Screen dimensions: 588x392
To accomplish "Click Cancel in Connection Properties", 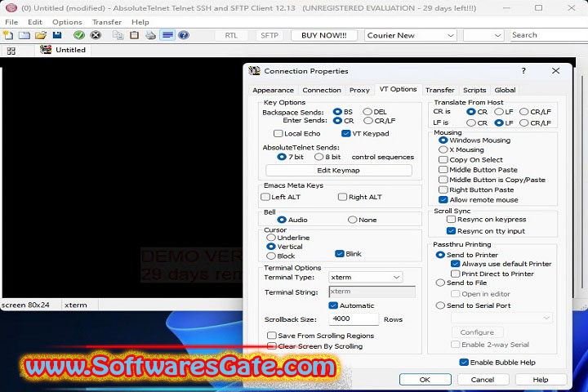I will (483, 380).
